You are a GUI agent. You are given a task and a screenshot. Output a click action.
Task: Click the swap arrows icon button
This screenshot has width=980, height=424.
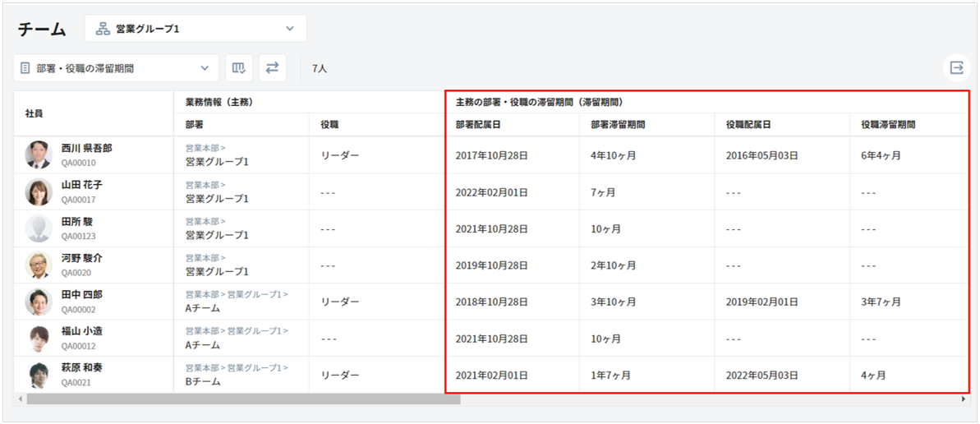pyautogui.click(x=272, y=68)
